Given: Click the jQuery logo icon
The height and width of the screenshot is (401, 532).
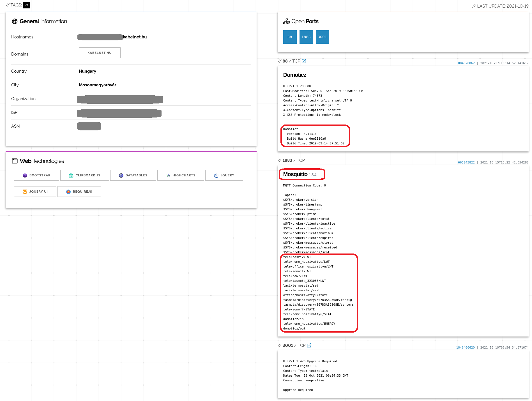Looking at the screenshot, I should pyautogui.click(x=216, y=175).
